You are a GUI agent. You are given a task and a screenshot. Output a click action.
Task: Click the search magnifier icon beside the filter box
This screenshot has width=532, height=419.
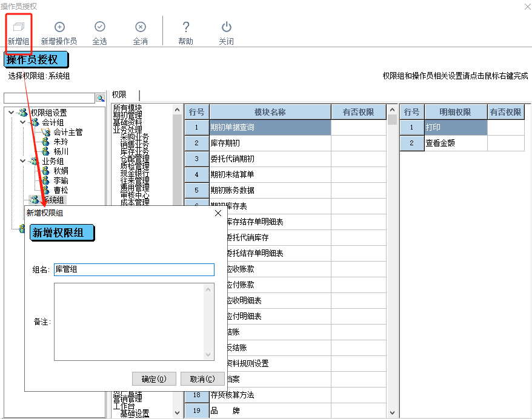tap(101, 98)
